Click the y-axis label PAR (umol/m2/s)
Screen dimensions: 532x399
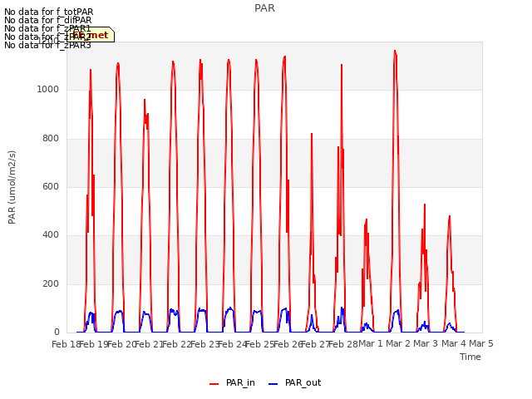point(12,187)
